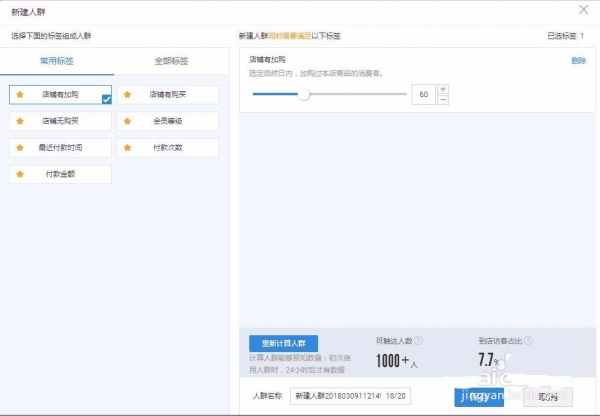Click the 已选标签 count text
Viewport: 600px width, 416px height.
click(565, 36)
